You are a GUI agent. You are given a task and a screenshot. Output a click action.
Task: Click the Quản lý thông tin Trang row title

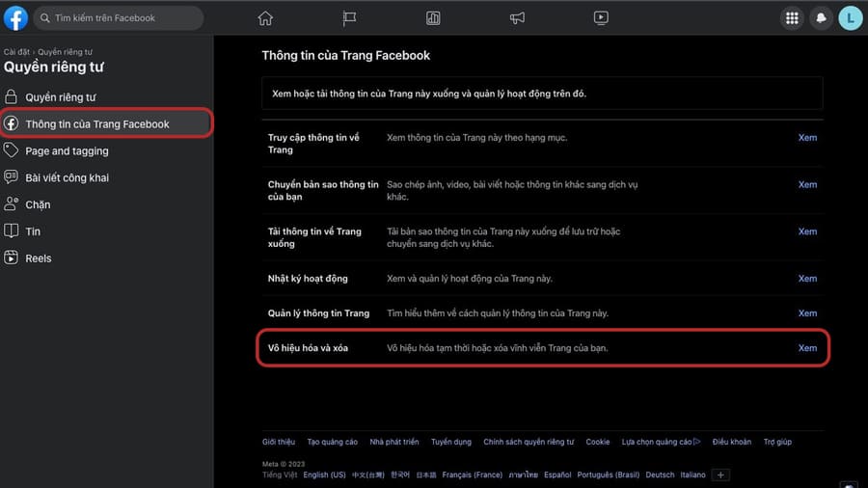click(x=318, y=313)
